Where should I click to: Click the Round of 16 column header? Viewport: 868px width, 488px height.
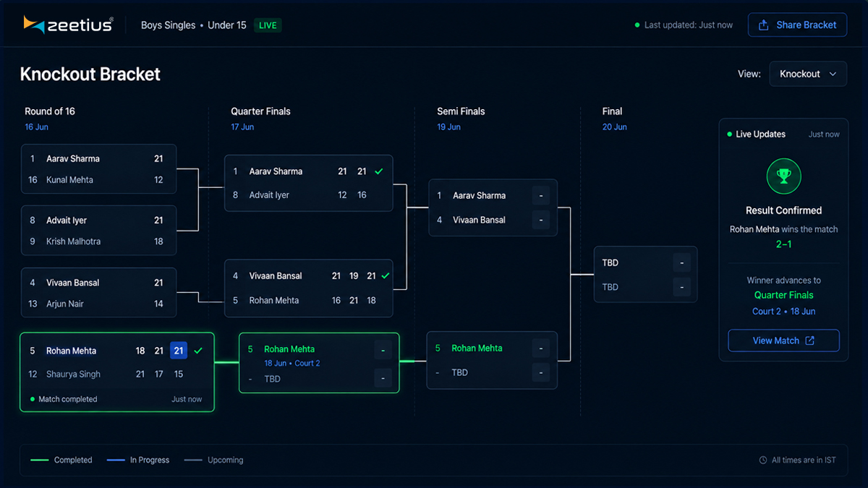pos(50,111)
